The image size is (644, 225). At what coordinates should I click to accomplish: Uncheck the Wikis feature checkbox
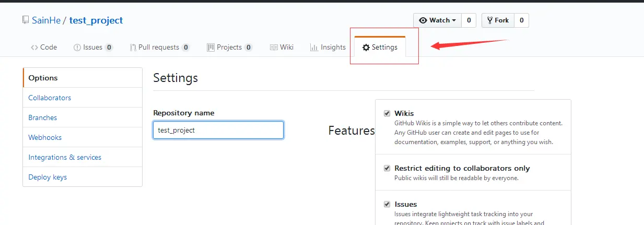coord(387,113)
